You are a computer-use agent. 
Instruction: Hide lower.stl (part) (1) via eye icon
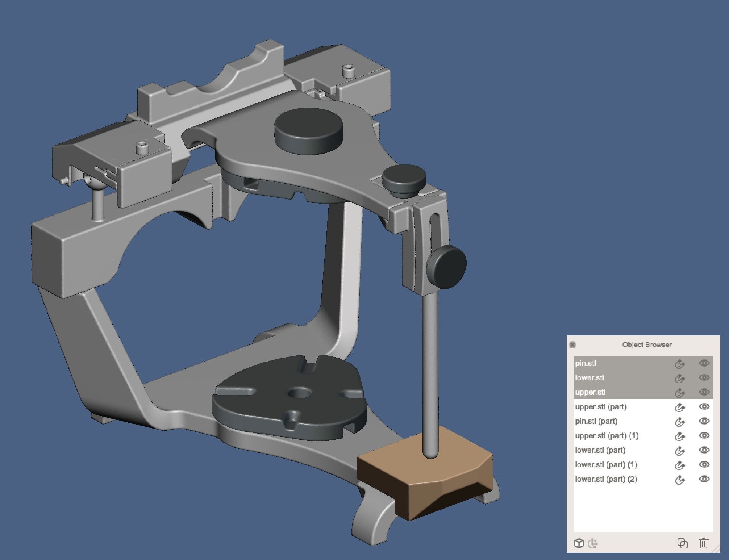pyautogui.click(x=704, y=464)
